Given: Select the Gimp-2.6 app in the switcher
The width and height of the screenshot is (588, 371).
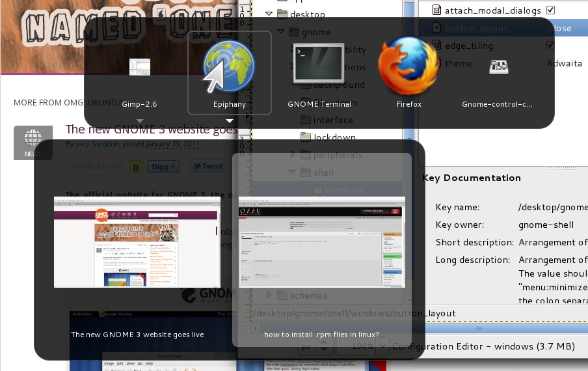Looking at the screenshot, I should (x=139, y=67).
